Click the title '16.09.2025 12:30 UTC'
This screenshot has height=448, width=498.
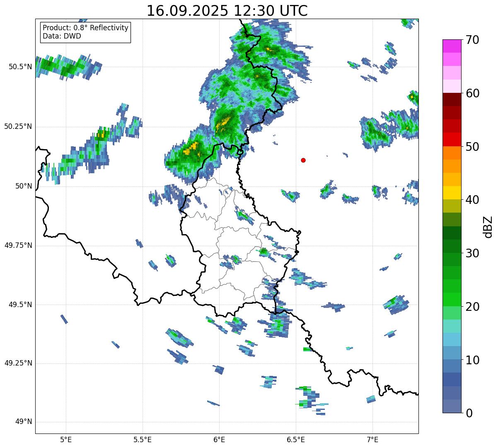227,10
